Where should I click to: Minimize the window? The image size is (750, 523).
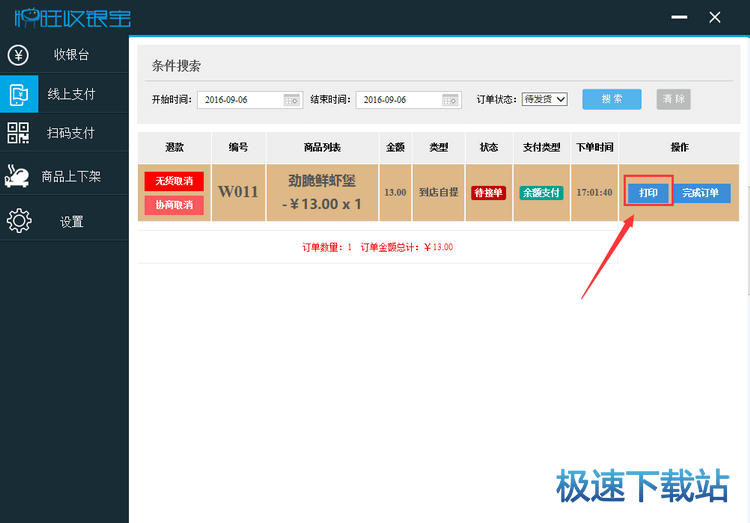(679, 17)
